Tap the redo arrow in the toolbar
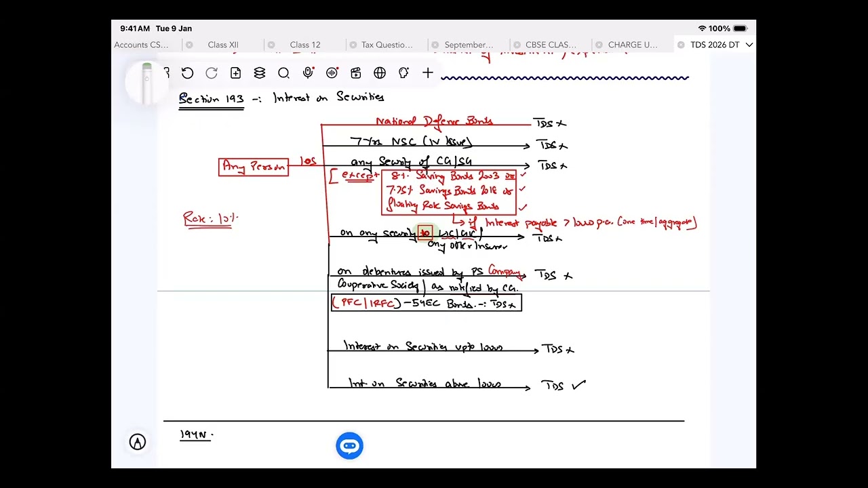This screenshot has height=488, width=868. [212, 73]
